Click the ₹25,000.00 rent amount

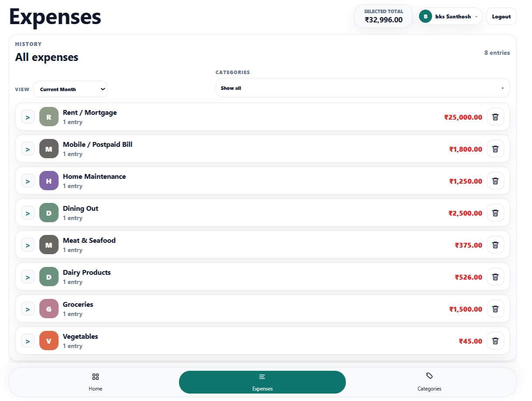pyautogui.click(x=463, y=117)
